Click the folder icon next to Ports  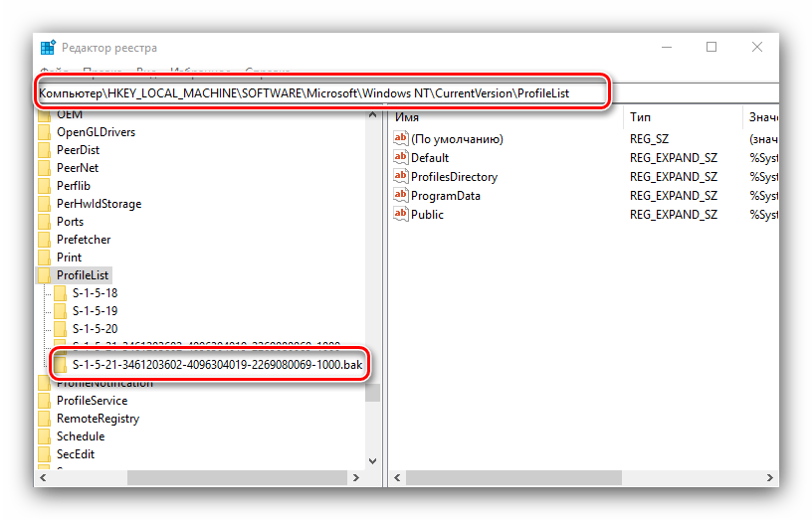[x=45, y=222]
